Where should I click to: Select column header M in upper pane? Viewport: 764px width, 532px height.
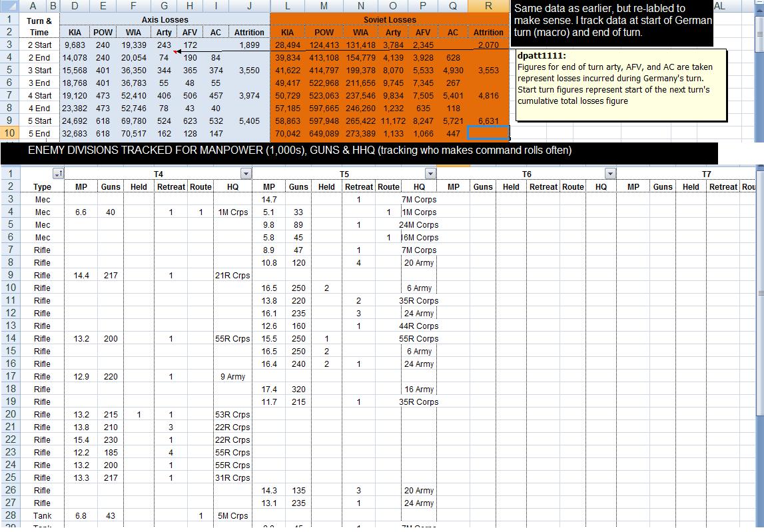click(x=324, y=7)
